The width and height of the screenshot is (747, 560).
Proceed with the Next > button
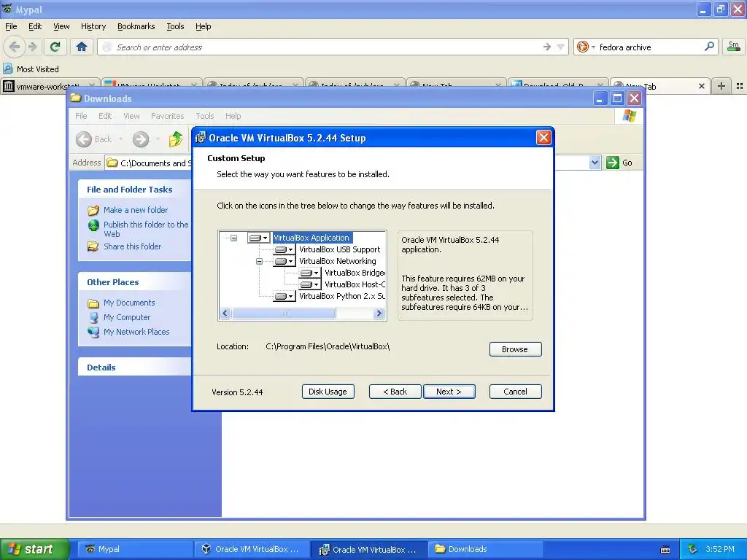449,392
